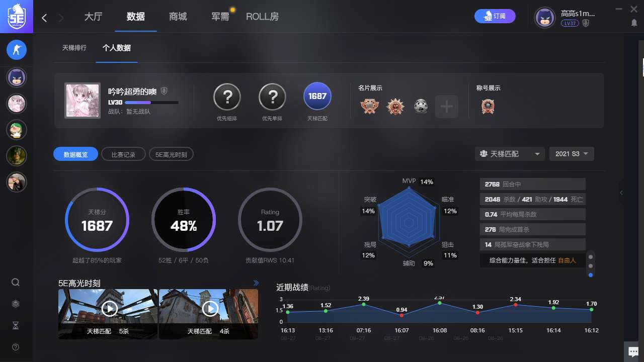Select the 5E高光时刻 pill button
This screenshot has height=362, width=644.
pyautogui.click(x=171, y=154)
